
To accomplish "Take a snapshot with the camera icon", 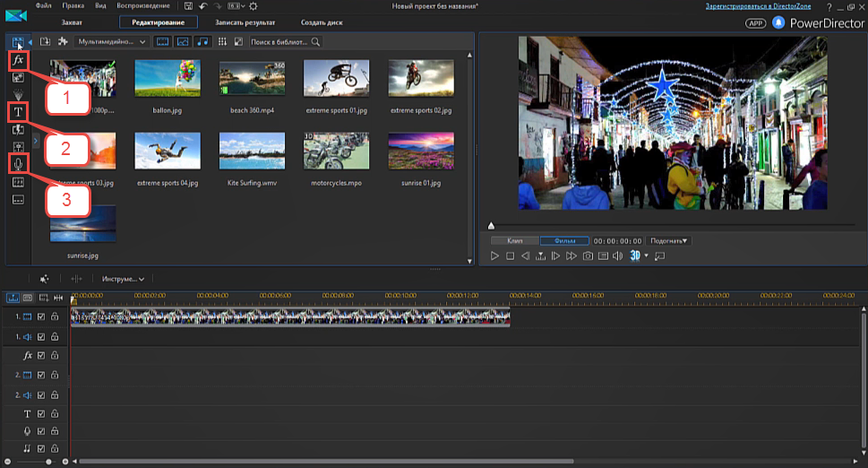I will coord(588,256).
